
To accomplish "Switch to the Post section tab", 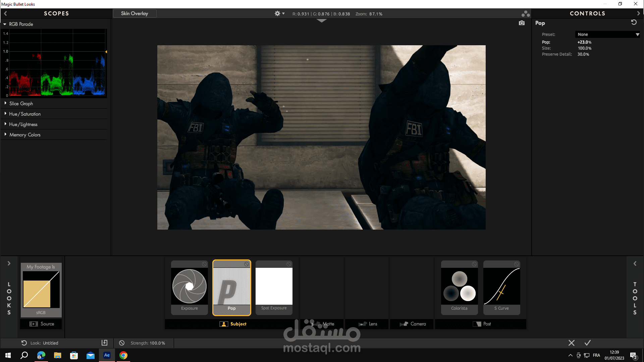I will coord(482,324).
